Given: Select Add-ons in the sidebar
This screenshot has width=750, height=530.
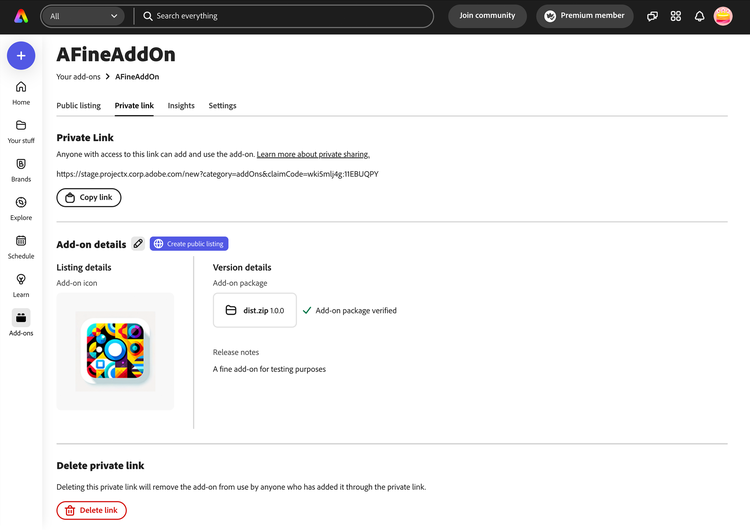Looking at the screenshot, I should coord(21,318).
